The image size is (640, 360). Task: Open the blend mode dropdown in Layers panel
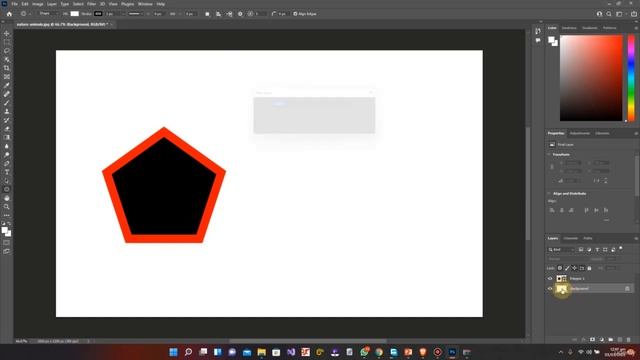coord(568,259)
